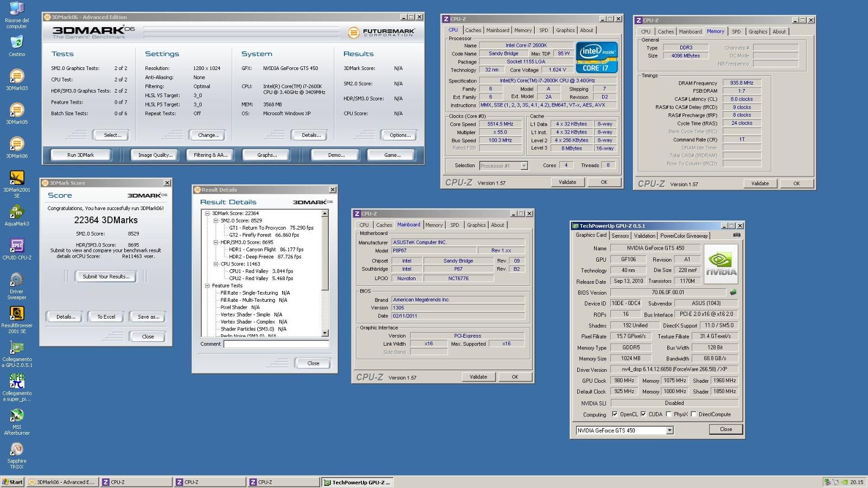Open Image Quality settings button
868x488 pixels.
(155, 155)
